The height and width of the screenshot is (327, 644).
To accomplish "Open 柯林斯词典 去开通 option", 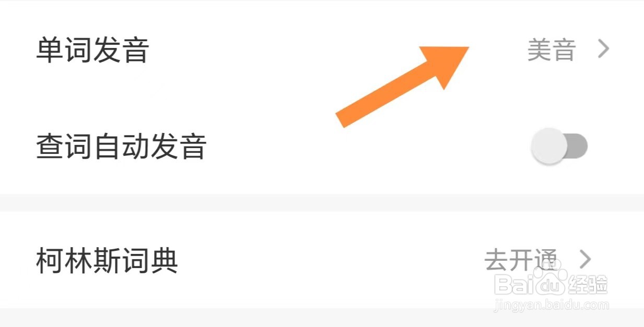I will (x=538, y=259).
